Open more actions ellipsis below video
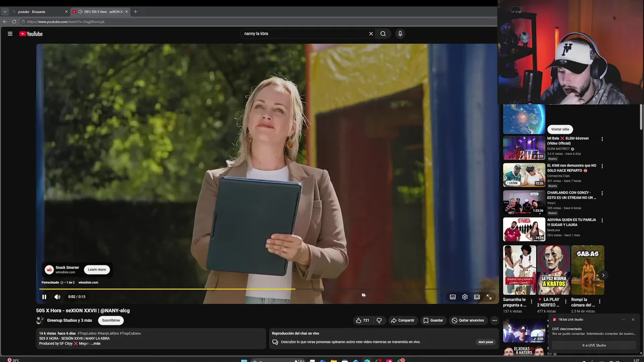This screenshot has height=362, width=644. [495, 320]
